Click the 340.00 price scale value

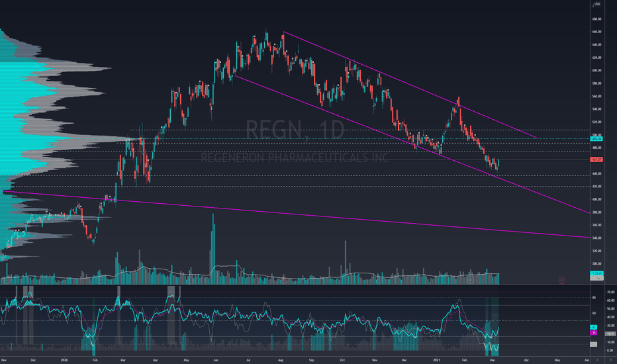(597, 238)
